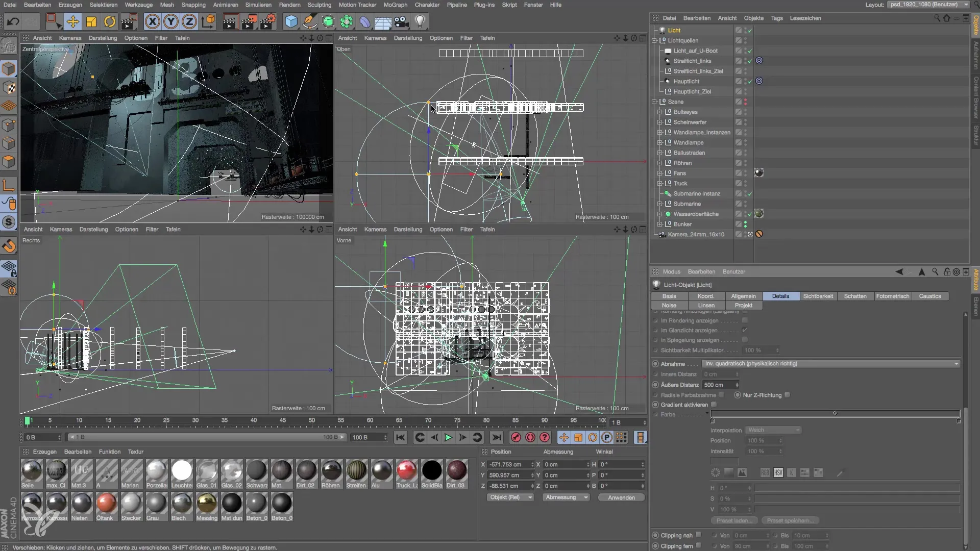Click the keyframe help question icon
Screen dimensions: 980x551
(545, 437)
